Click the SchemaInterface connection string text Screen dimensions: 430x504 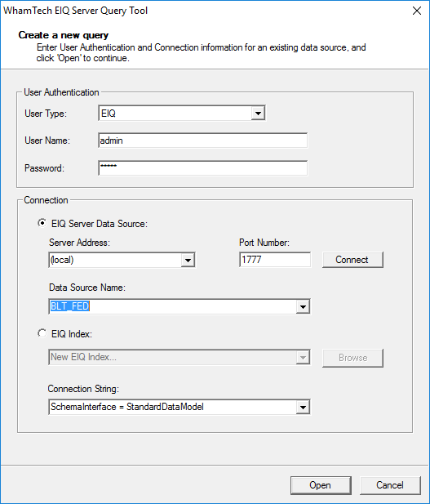point(127,407)
